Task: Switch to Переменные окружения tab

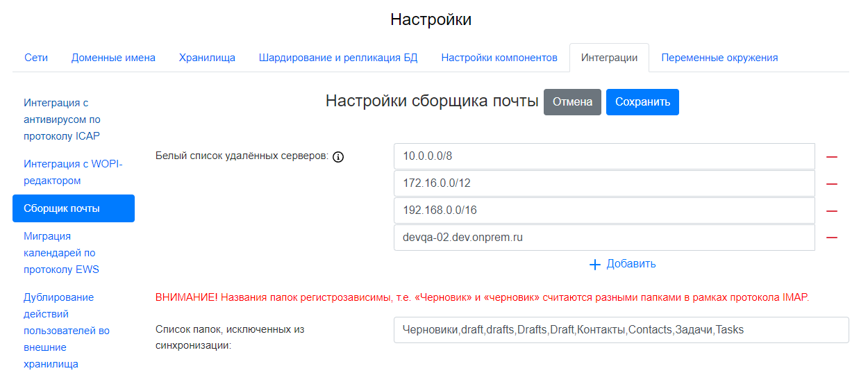Action: click(x=719, y=58)
